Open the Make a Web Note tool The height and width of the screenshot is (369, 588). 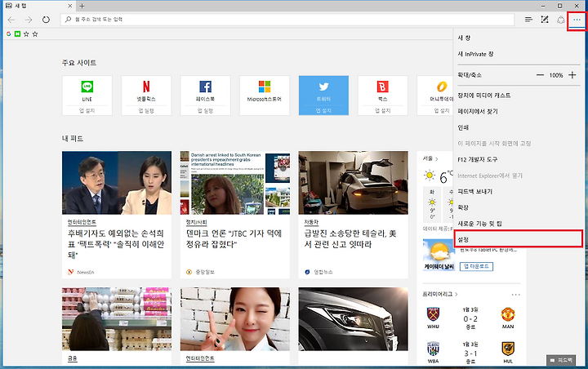tap(545, 20)
